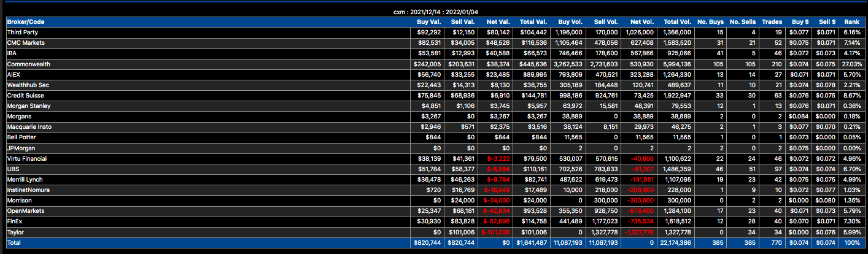
Task: Click the Total row label
Action: [14, 243]
